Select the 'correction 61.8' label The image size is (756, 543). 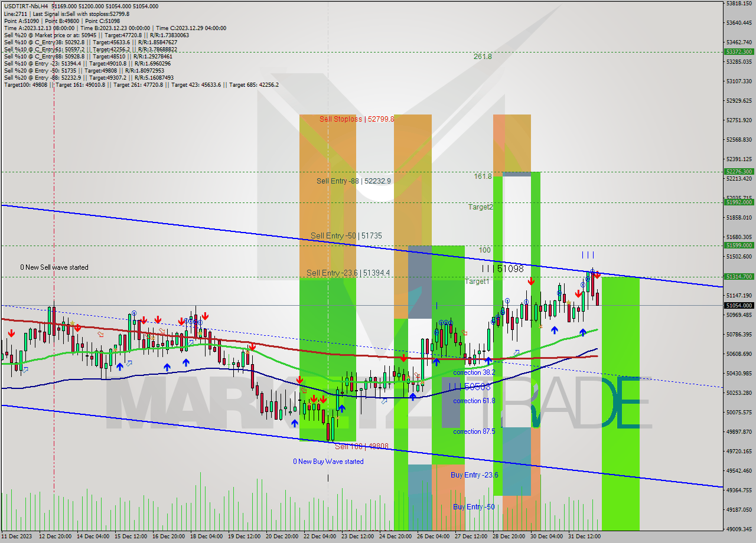[474, 401]
